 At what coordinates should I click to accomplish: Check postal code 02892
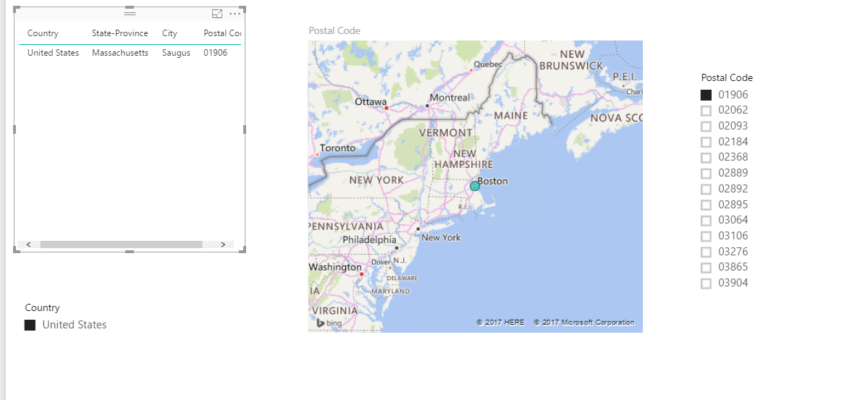[706, 190]
